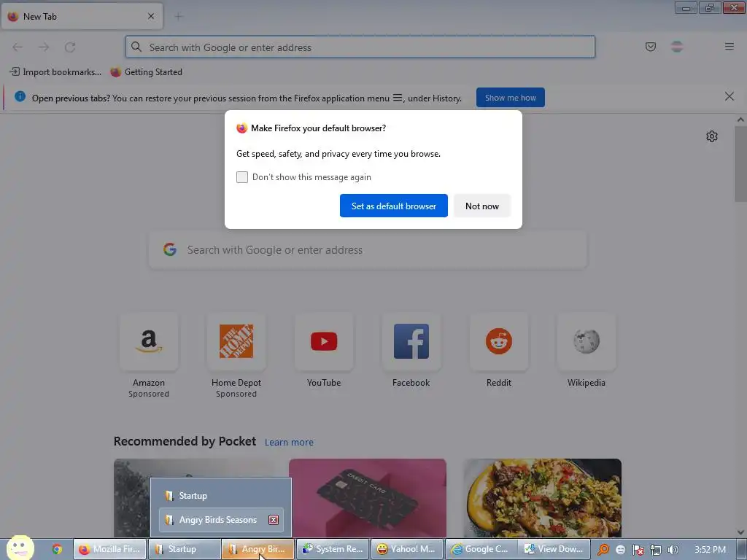
Task: Open the 'Getting Started' bookmark
Action: [146, 72]
